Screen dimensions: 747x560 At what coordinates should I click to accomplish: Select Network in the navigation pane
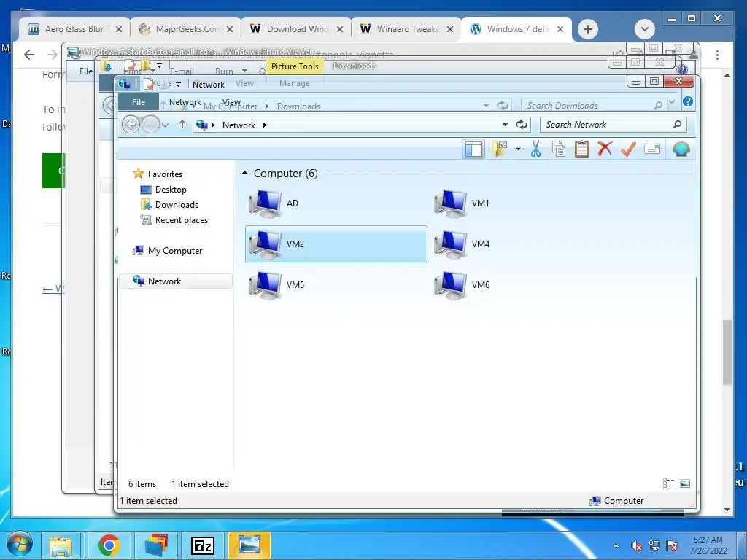(x=175, y=281)
